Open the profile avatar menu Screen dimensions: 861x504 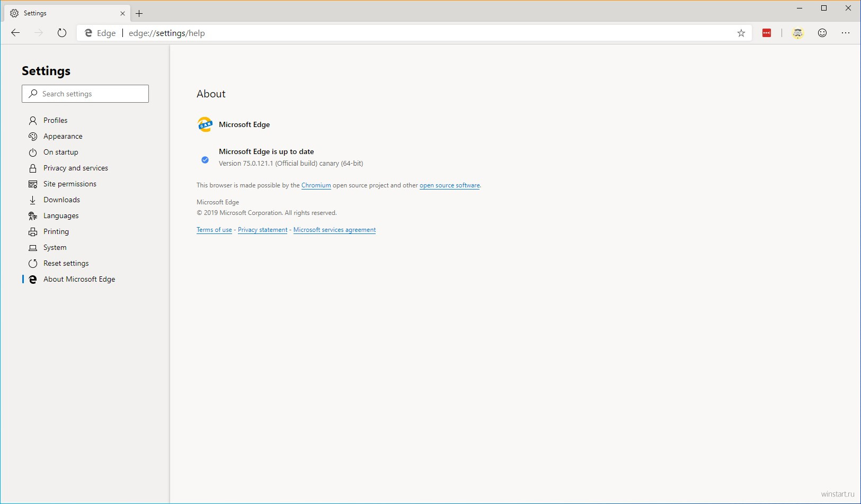point(798,33)
